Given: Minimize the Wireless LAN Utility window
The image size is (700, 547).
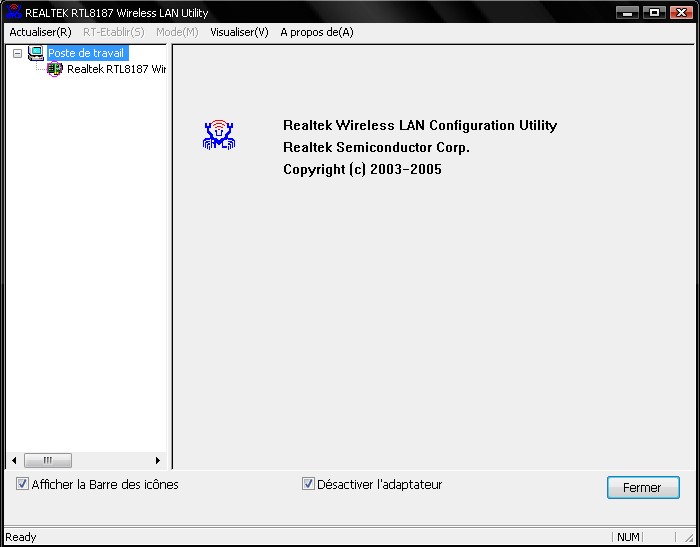Looking at the screenshot, I should (627, 13).
